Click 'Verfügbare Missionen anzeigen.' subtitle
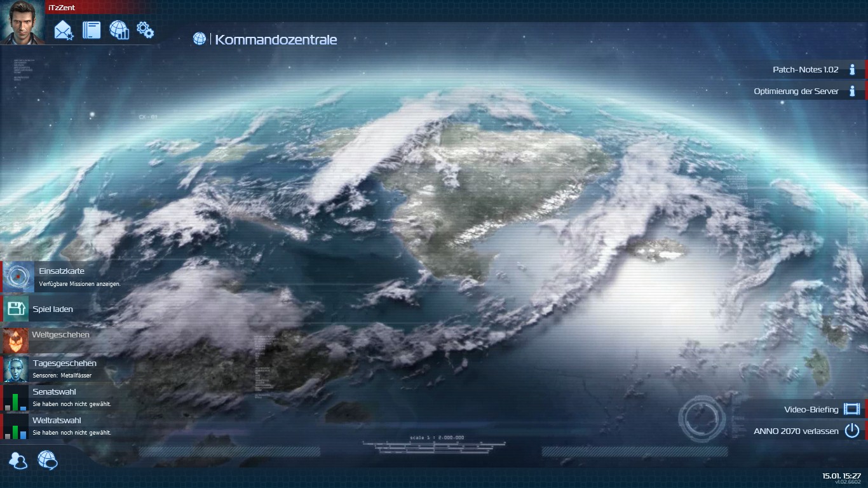The width and height of the screenshot is (868, 488). click(x=80, y=284)
